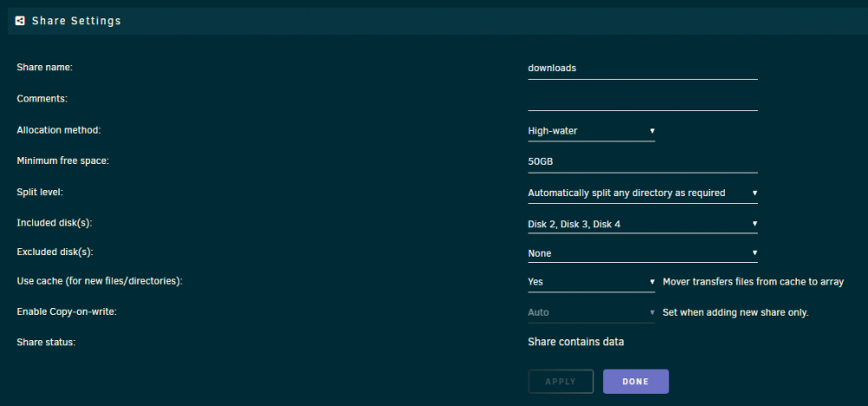Screen dimensions: 868x406
Task: Click the 'Included disk(s):' label
Action: [x=54, y=222]
